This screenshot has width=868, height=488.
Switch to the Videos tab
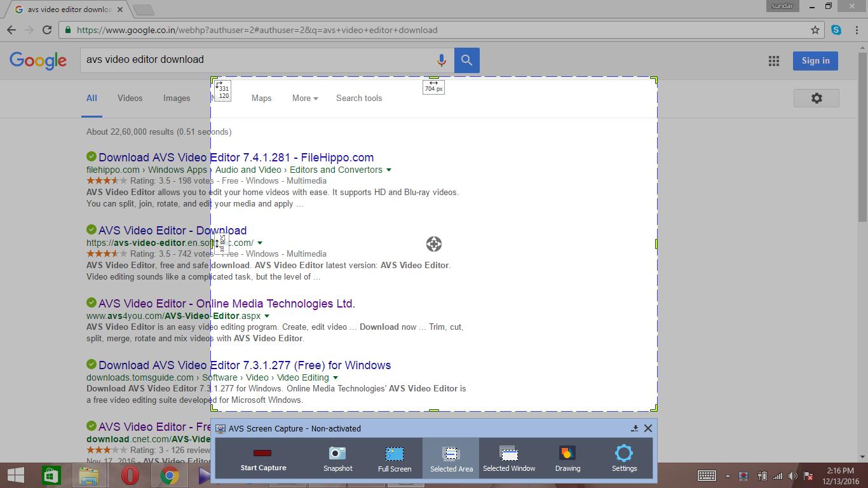(130, 98)
